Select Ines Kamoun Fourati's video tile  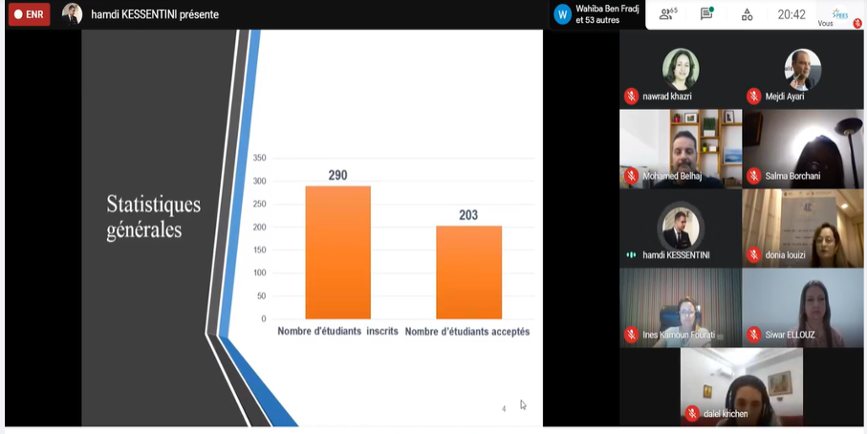680,306
